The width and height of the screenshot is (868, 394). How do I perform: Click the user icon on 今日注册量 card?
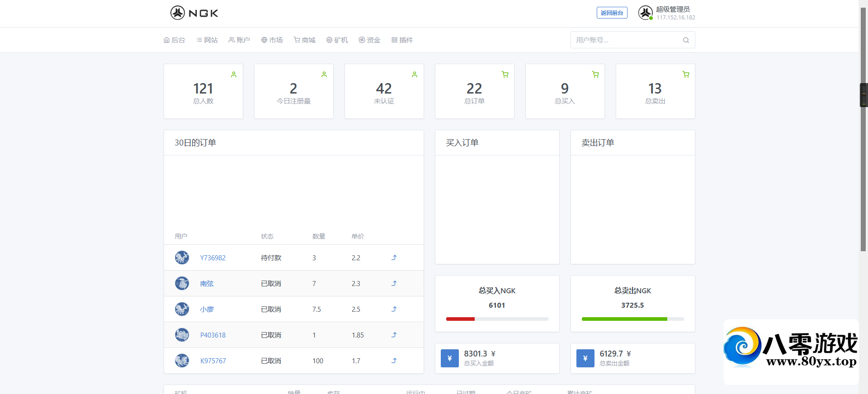[x=324, y=75]
